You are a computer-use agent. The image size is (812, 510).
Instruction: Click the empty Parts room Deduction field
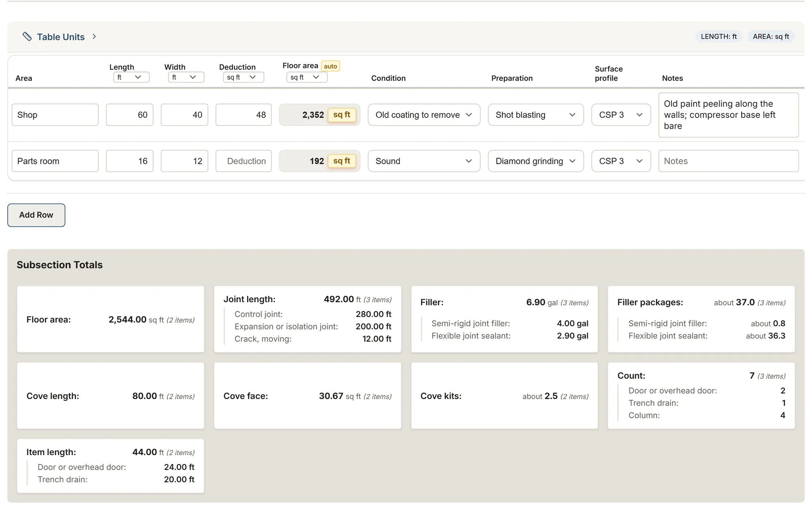pos(244,161)
